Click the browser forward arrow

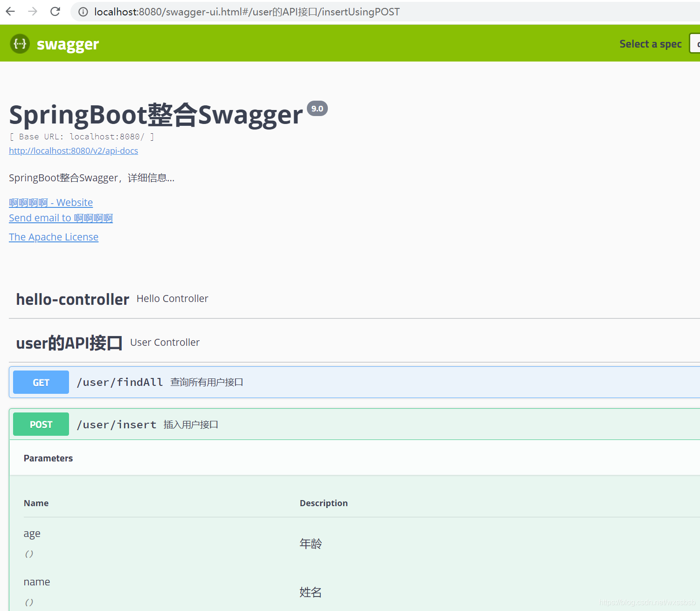[33, 12]
